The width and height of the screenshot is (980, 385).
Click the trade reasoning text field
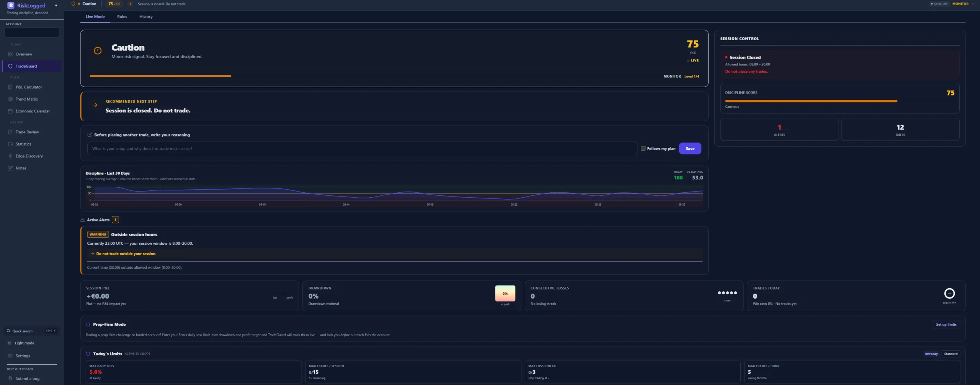click(x=362, y=149)
